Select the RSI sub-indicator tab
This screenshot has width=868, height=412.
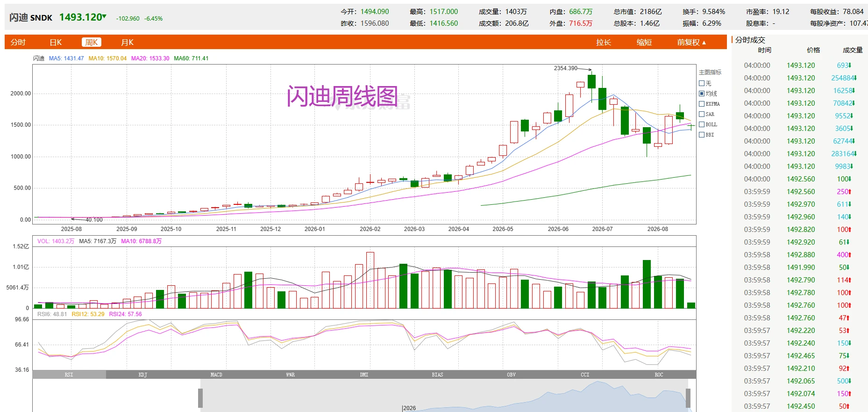click(x=69, y=375)
